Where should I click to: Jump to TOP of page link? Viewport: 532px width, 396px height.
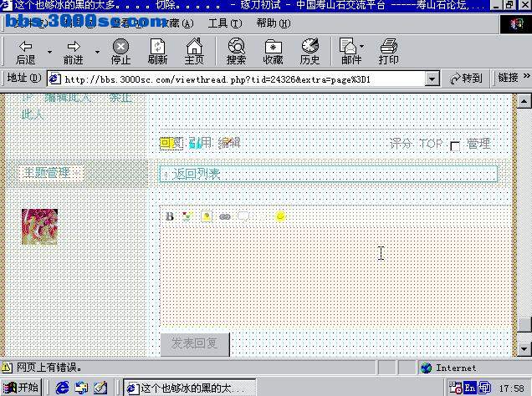pos(431,144)
